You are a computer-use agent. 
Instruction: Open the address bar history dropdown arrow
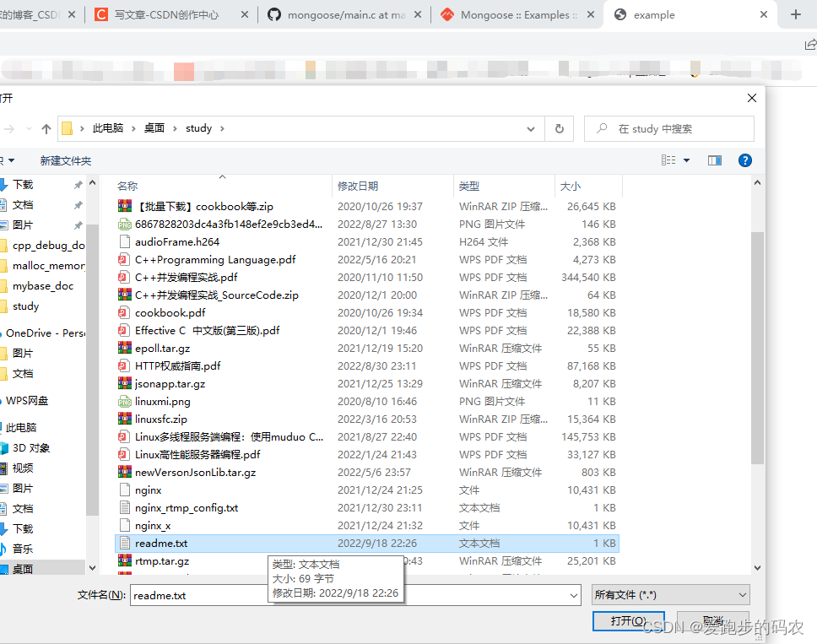[530, 128]
